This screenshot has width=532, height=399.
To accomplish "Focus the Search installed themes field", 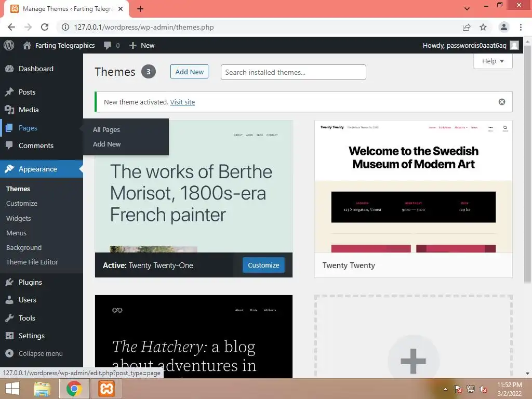I will click(x=293, y=72).
